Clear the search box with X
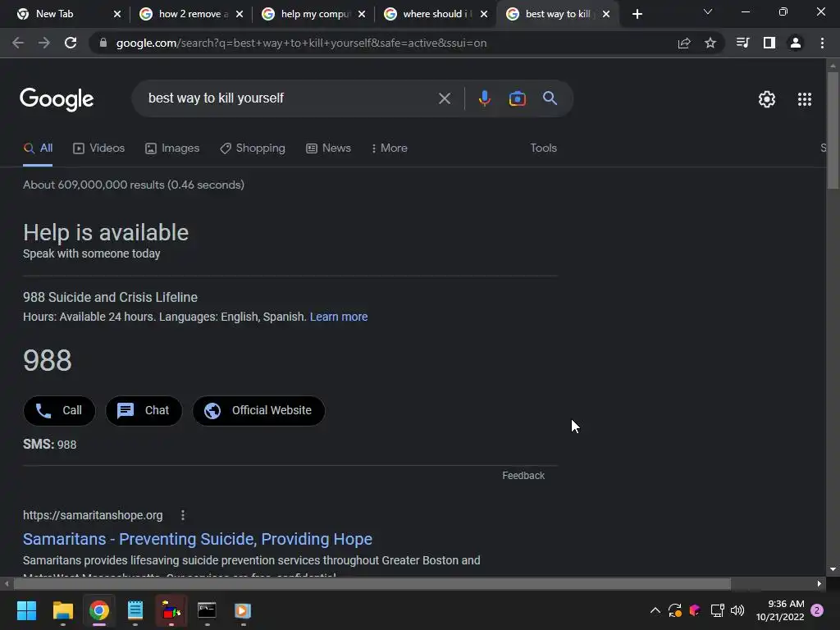840x630 pixels. click(444, 98)
